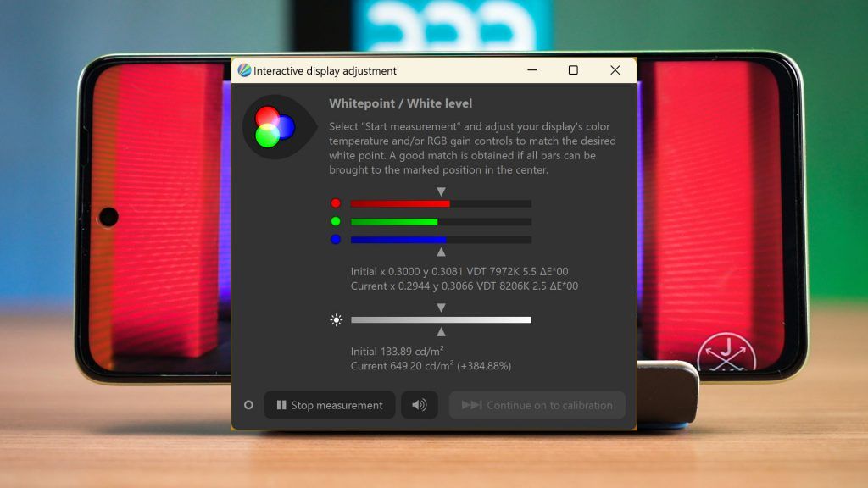Click the green channel dot icon
This screenshot has width=868, height=488.
click(x=336, y=221)
